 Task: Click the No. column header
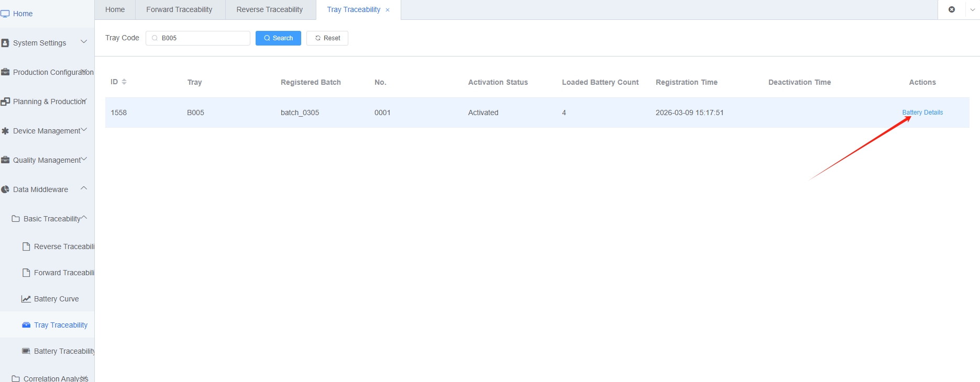point(380,82)
